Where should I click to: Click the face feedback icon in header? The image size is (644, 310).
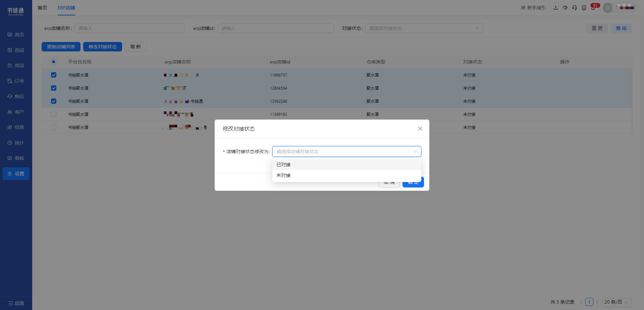point(584,8)
